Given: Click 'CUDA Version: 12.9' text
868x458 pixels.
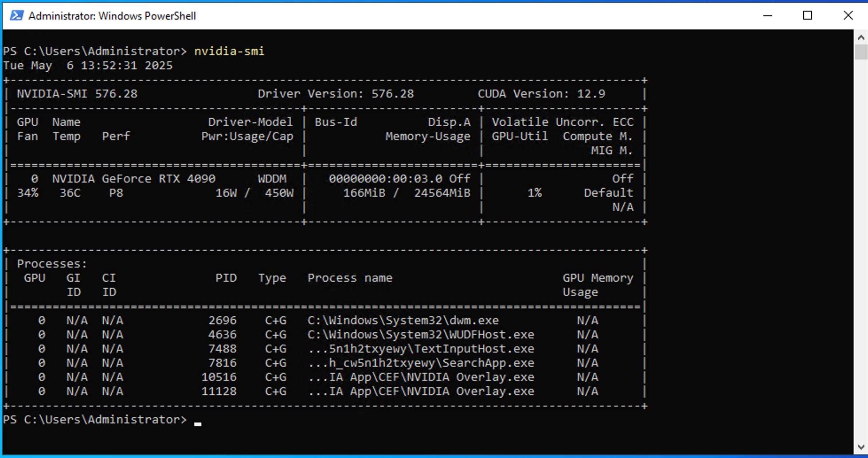Looking at the screenshot, I should point(541,94).
